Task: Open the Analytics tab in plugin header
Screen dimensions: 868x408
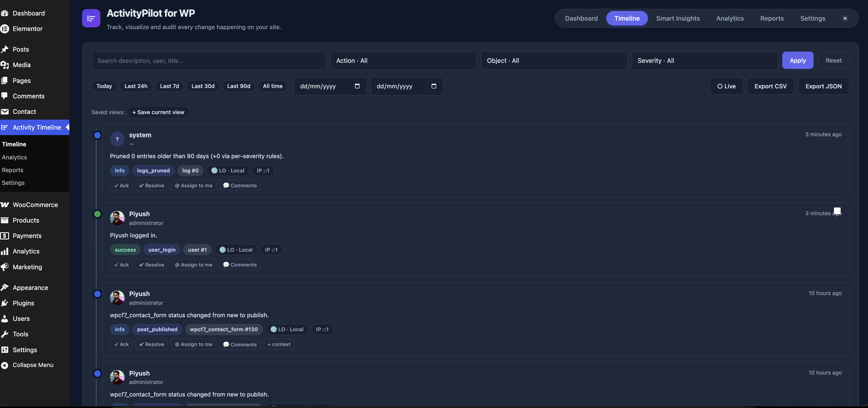Action: pyautogui.click(x=730, y=18)
